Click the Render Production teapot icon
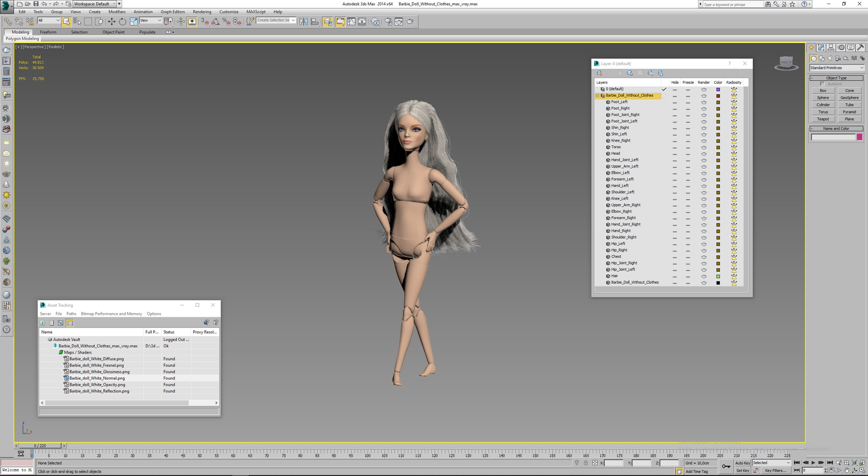 [410, 21]
